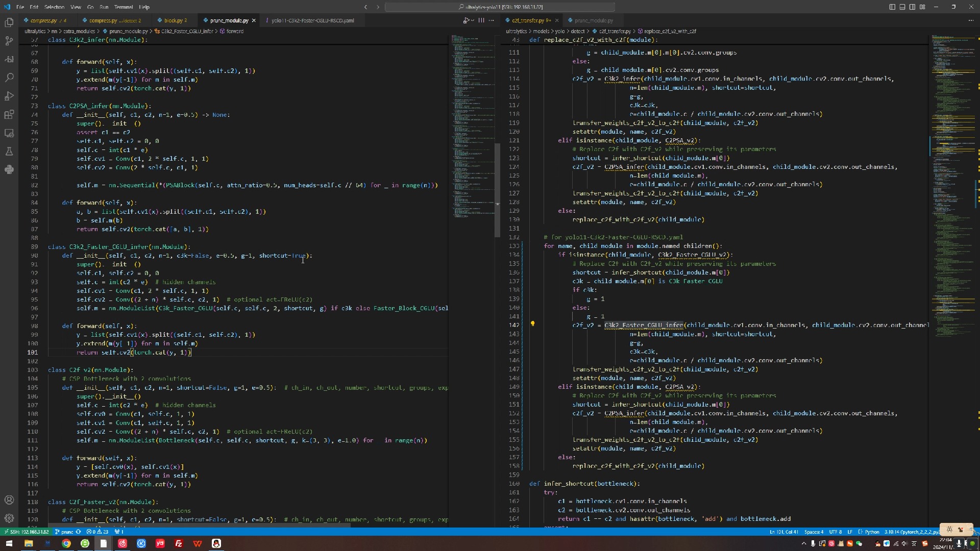
Task: Open the Source Control view
Action: [9, 41]
